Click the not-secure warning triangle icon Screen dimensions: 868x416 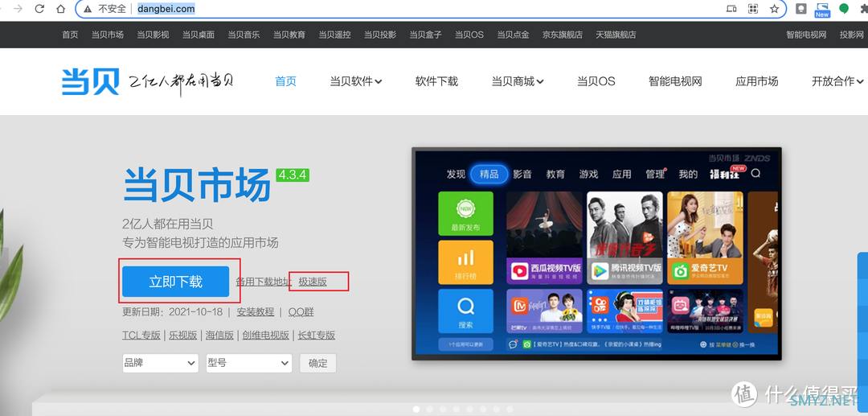coord(87,9)
